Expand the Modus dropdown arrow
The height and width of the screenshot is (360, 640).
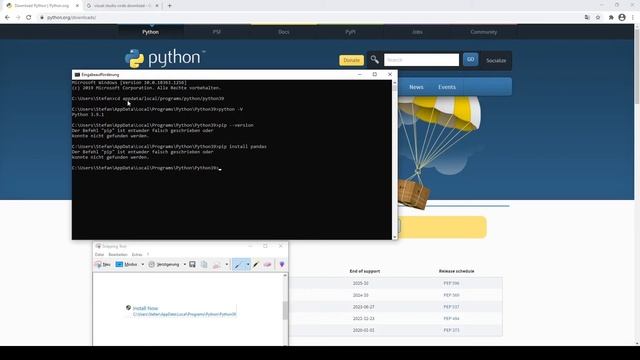[x=142, y=264]
